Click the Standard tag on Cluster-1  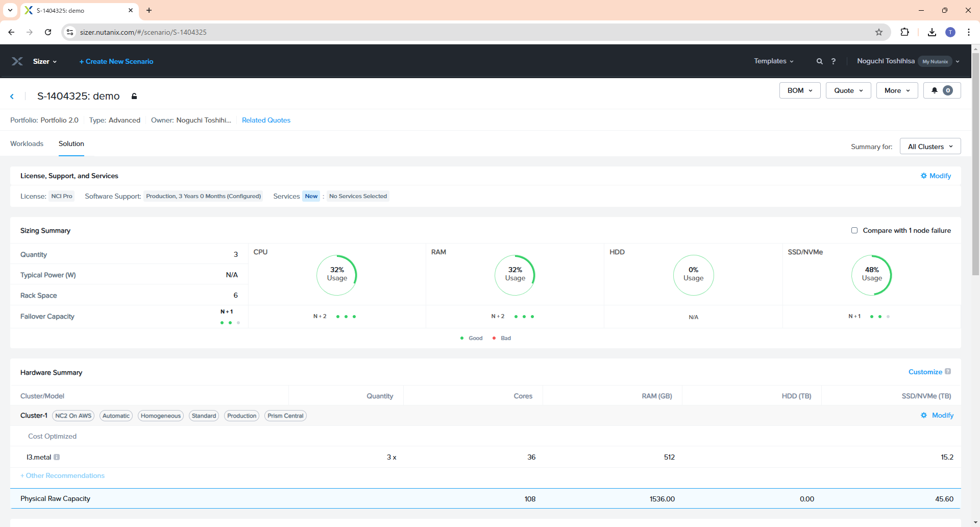(204, 416)
